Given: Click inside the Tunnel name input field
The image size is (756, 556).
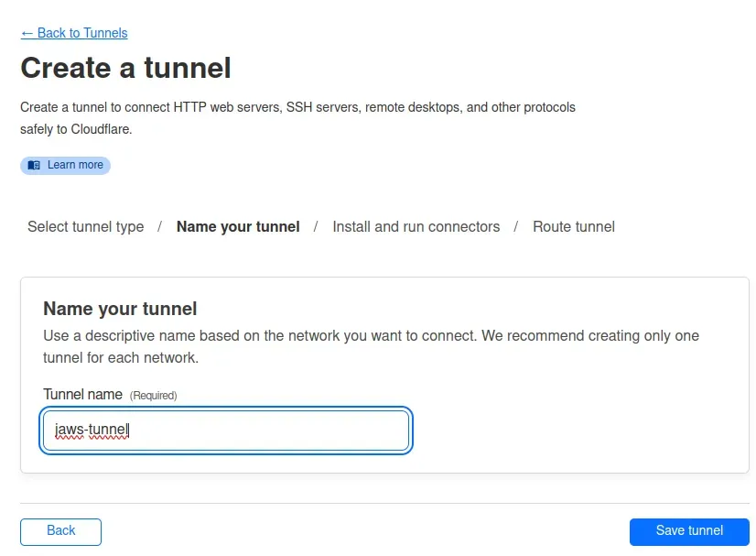Looking at the screenshot, I should pos(225,430).
